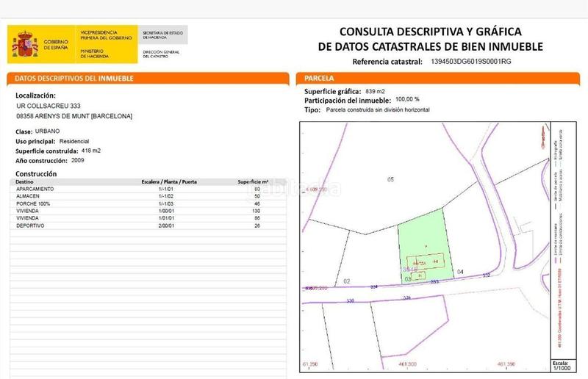Click the catastral reference number 1394503DG6019S0001RG
The image size is (588, 379).
click(470, 62)
